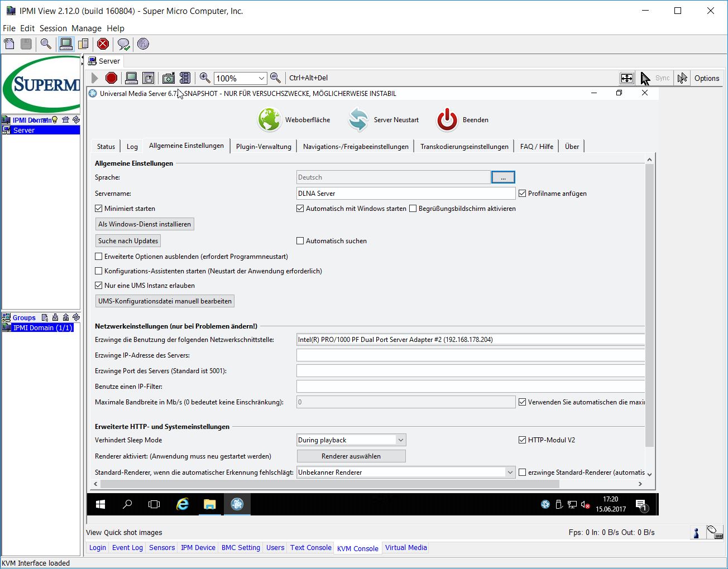Click the gray play arrow in KVM toolbar

(95, 78)
